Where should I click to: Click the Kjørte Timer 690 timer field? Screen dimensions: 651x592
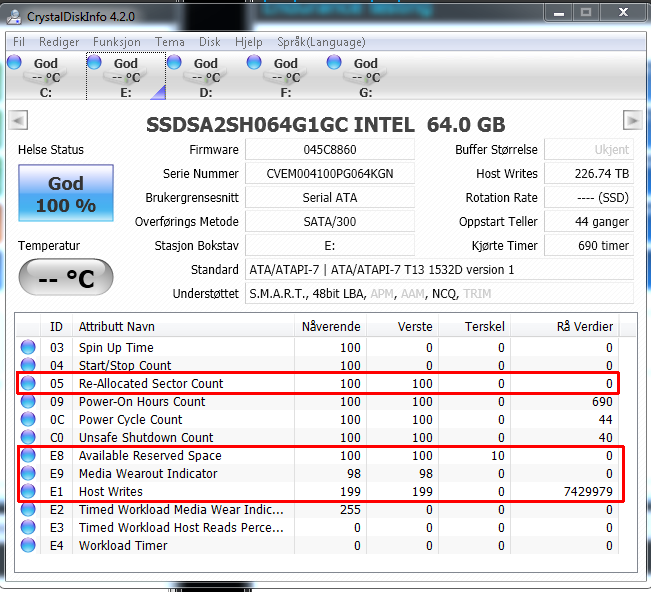click(589, 246)
